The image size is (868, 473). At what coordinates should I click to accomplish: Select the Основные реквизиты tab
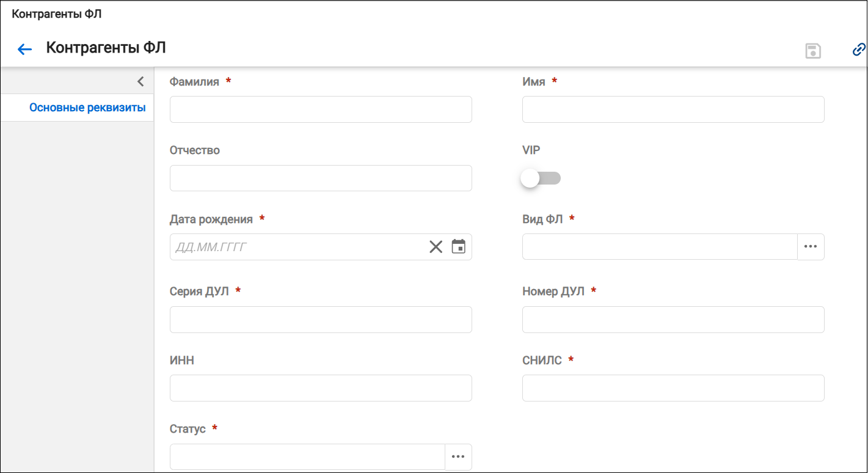coord(87,108)
